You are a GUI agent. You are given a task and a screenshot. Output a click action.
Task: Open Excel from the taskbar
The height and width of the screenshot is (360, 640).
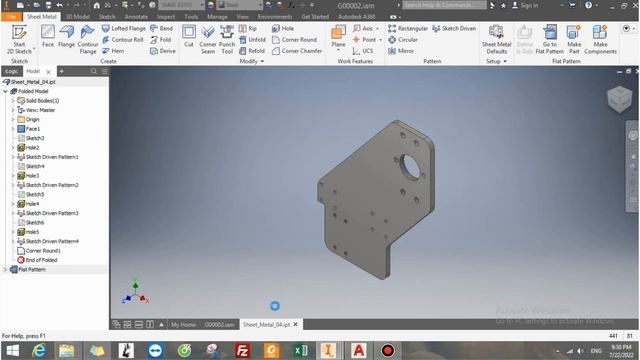[300, 351]
